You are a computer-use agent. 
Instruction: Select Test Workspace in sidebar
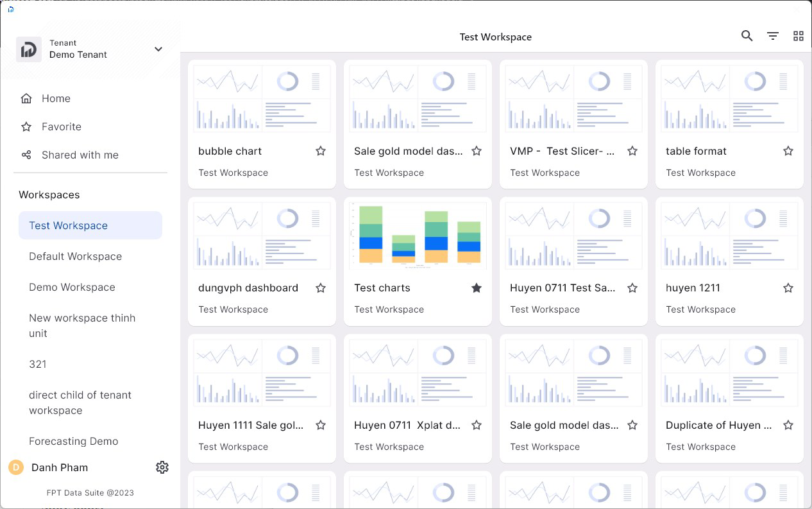tap(90, 225)
